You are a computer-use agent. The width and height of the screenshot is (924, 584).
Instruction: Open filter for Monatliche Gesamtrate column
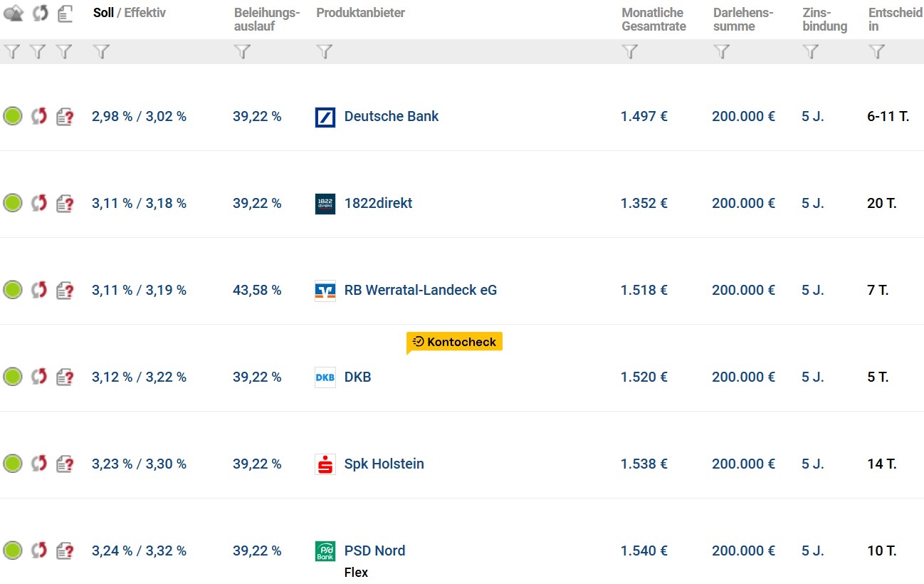[630, 51]
